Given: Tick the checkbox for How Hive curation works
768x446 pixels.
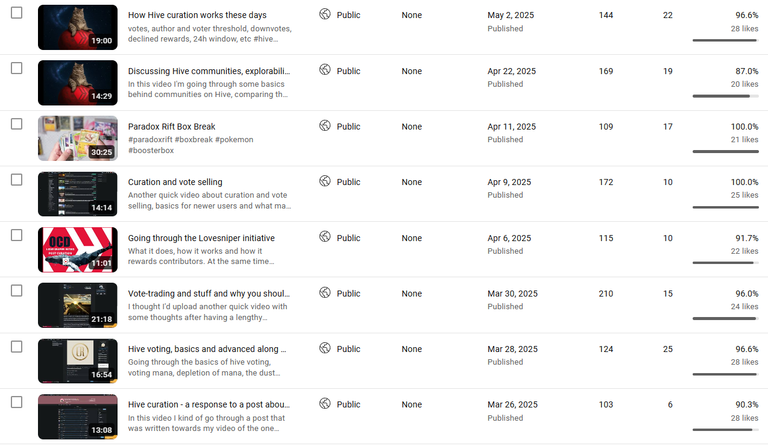Looking at the screenshot, I should click(17, 13).
